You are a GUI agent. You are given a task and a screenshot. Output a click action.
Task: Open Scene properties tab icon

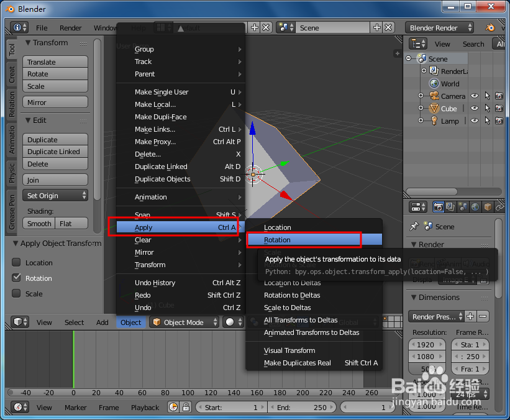[463, 207]
